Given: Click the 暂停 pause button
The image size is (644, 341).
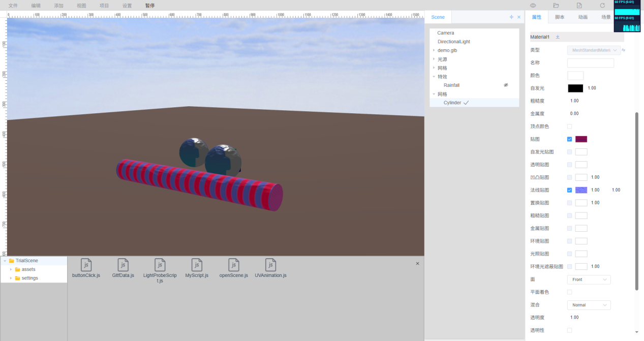Looking at the screenshot, I should 149,6.
